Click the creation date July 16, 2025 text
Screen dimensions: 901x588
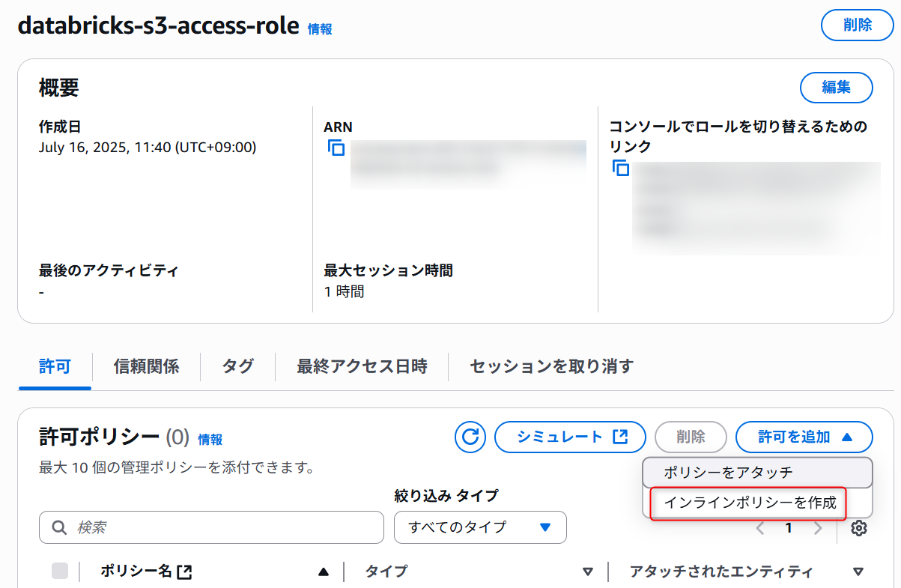tap(148, 148)
